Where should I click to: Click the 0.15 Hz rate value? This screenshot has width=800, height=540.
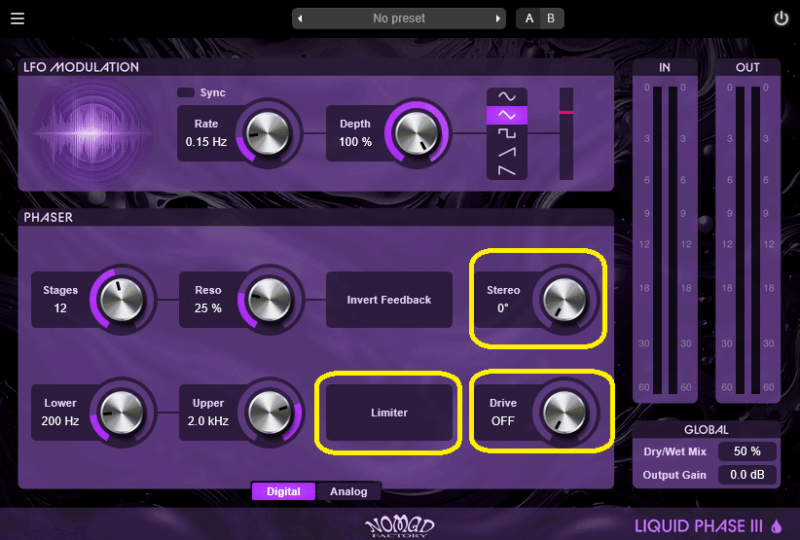pos(206,142)
